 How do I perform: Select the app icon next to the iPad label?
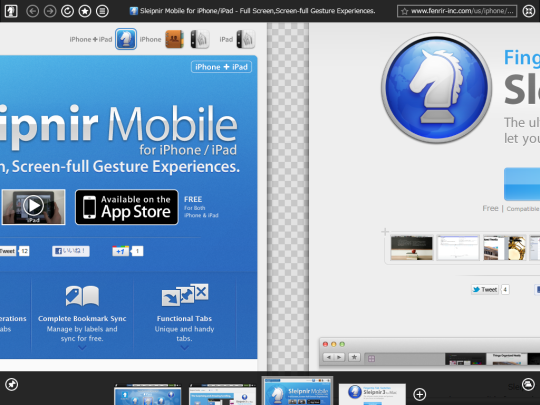point(246,39)
